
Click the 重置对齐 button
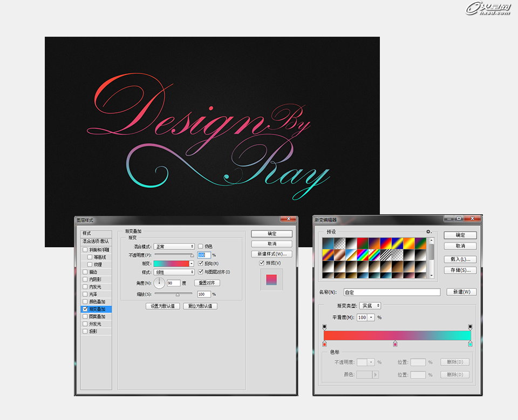(x=207, y=283)
